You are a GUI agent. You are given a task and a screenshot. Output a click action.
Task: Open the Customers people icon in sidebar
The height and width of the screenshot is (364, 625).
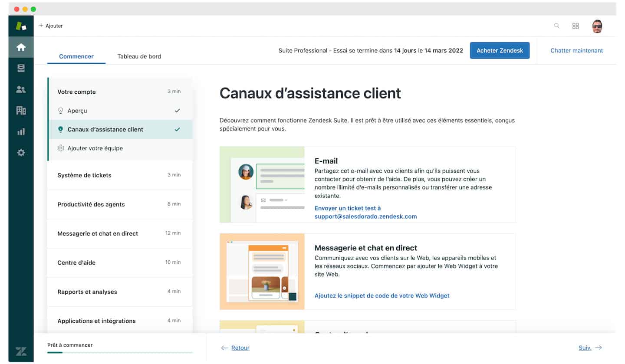tap(21, 89)
